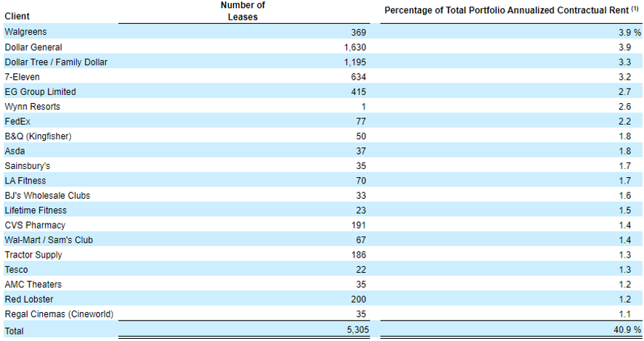Select the LA Fitness client name
The image size is (644, 341).
pyautogui.click(x=25, y=181)
